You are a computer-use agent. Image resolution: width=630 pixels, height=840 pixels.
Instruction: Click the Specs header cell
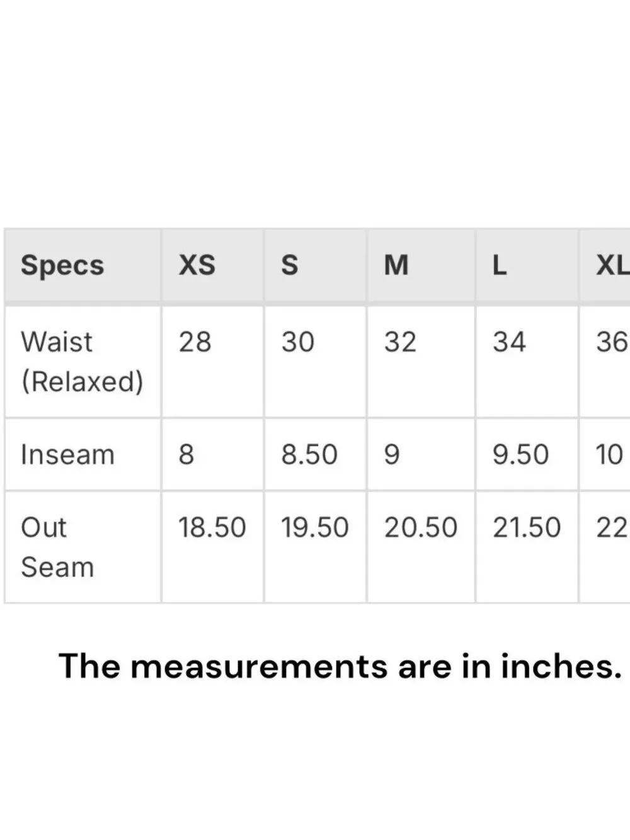point(83,265)
